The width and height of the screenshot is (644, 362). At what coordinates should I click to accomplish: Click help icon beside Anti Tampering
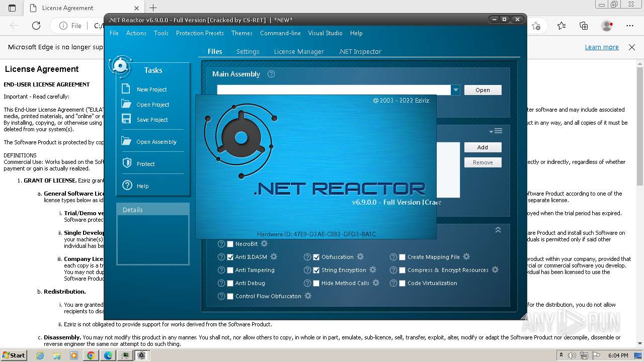point(221,270)
